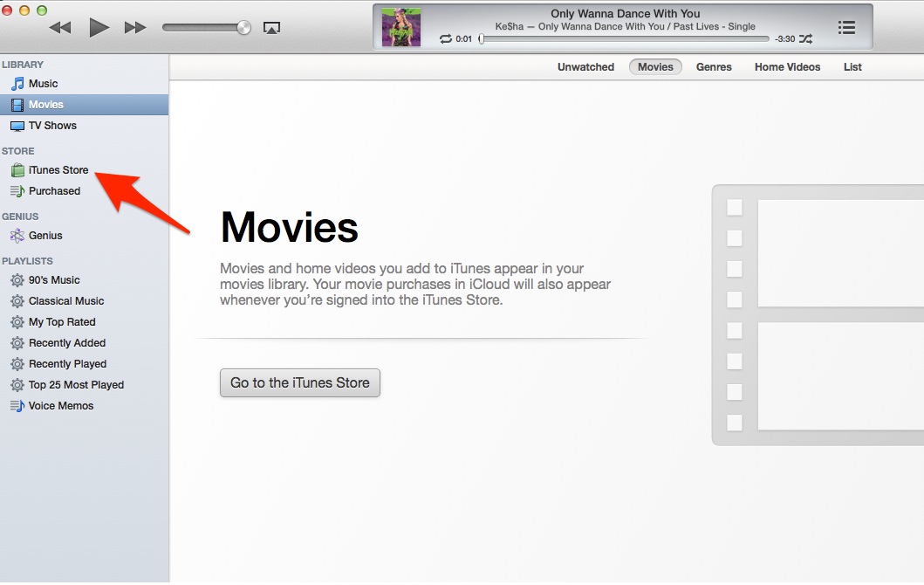This screenshot has width=924, height=585.
Task: Click the Top 25 Most Played gear icon
Action: click(x=17, y=385)
